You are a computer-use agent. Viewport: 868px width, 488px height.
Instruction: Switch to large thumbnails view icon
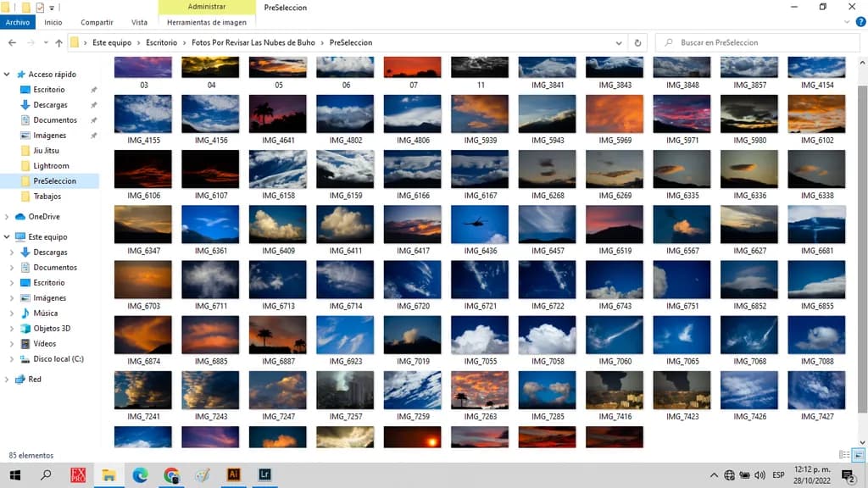(x=858, y=455)
